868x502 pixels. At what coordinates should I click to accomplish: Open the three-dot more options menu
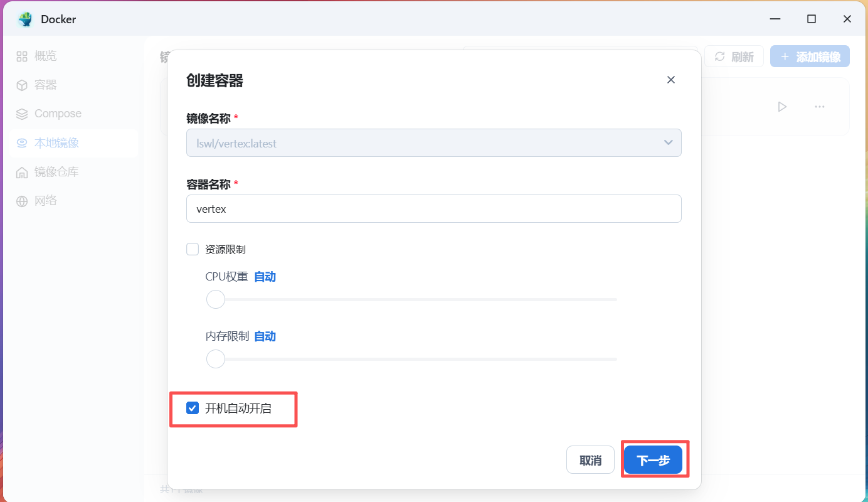pos(819,107)
